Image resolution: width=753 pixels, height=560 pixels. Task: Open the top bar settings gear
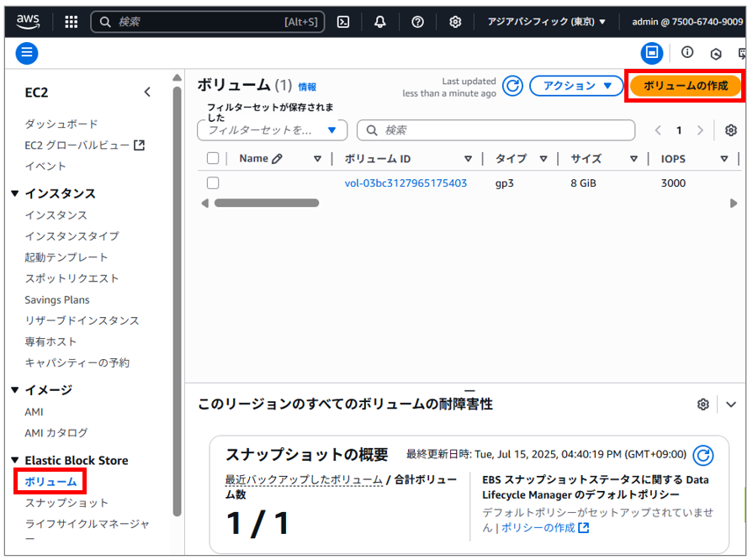[455, 22]
